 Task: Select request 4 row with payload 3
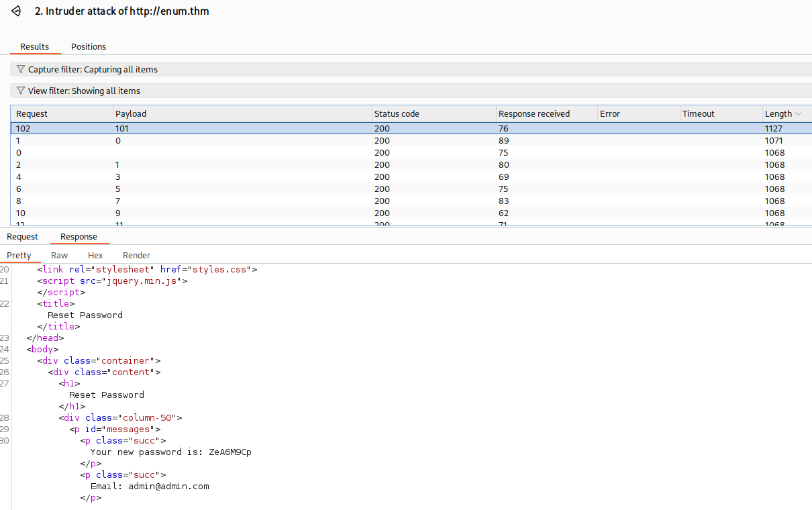(x=411, y=177)
